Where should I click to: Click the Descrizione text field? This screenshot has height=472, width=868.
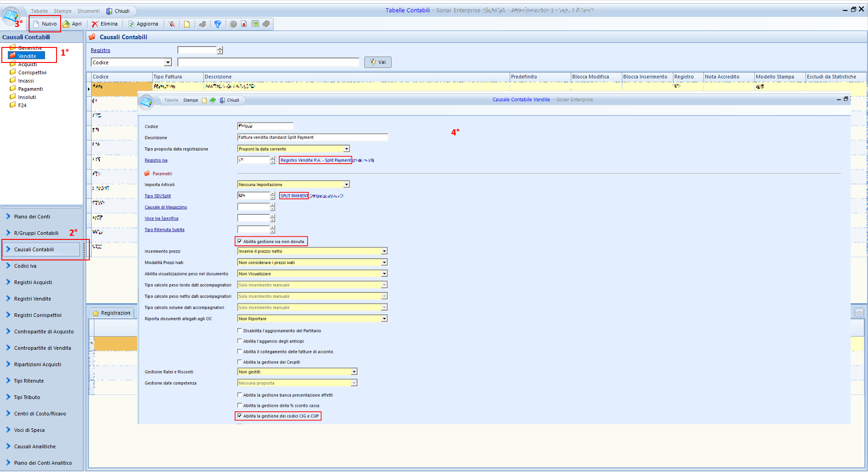coord(312,138)
